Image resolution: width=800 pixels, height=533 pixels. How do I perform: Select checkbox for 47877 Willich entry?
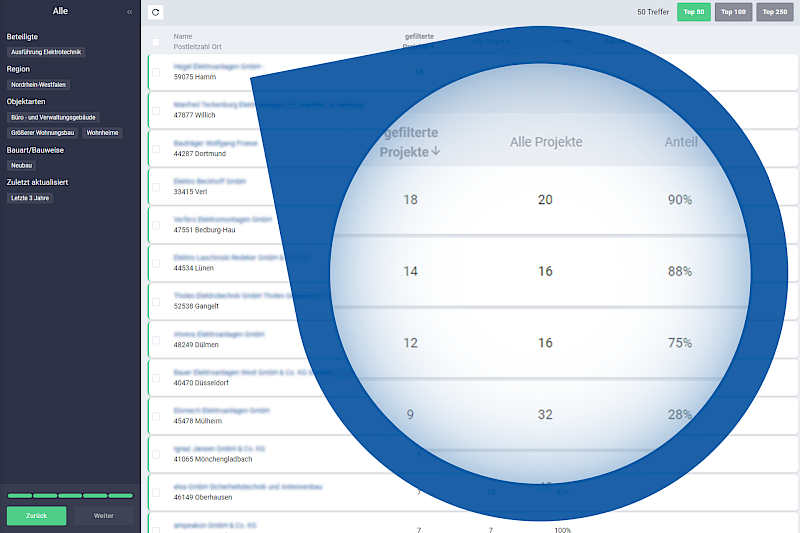(155, 110)
